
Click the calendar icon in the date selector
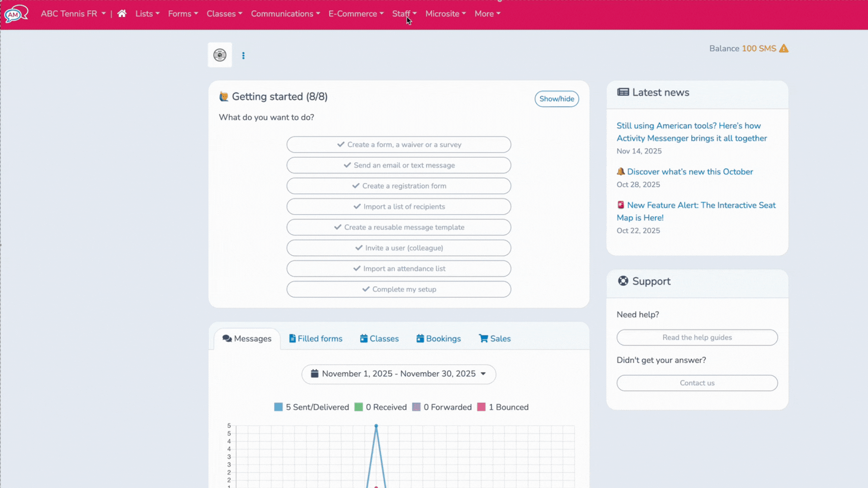coord(315,374)
